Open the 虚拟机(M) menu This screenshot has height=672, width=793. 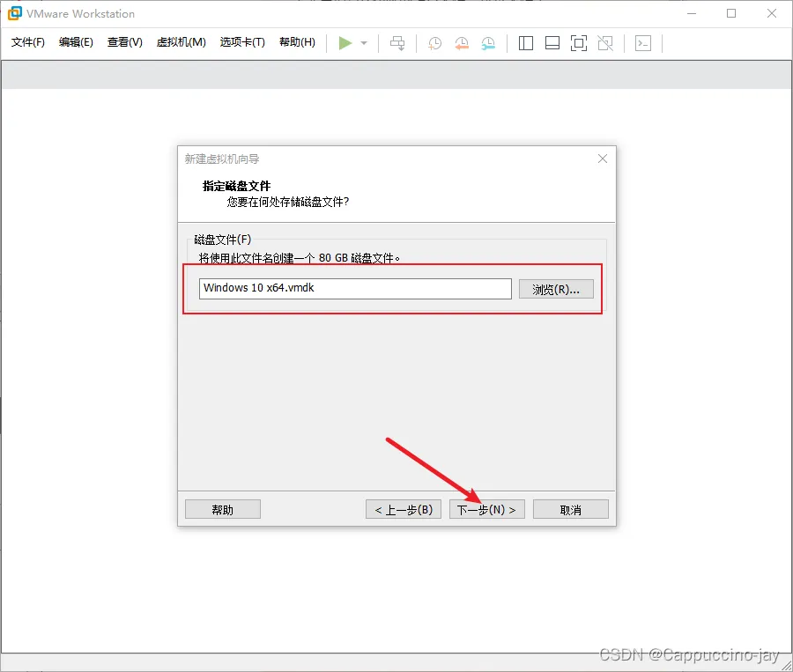click(182, 42)
